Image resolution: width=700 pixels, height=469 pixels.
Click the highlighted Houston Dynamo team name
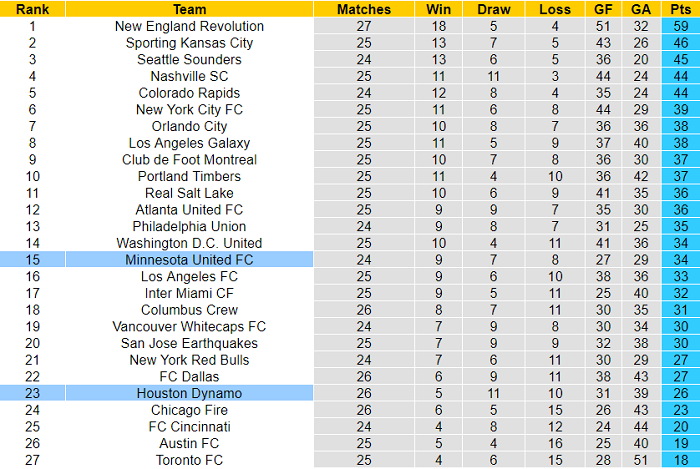pyautogui.click(x=189, y=393)
